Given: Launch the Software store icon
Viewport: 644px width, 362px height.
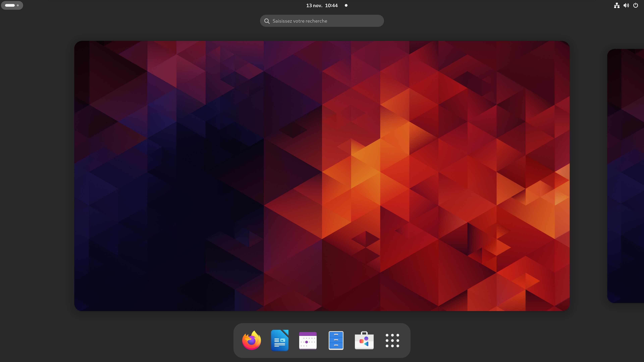Looking at the screenshot, I should pos(364,340).
